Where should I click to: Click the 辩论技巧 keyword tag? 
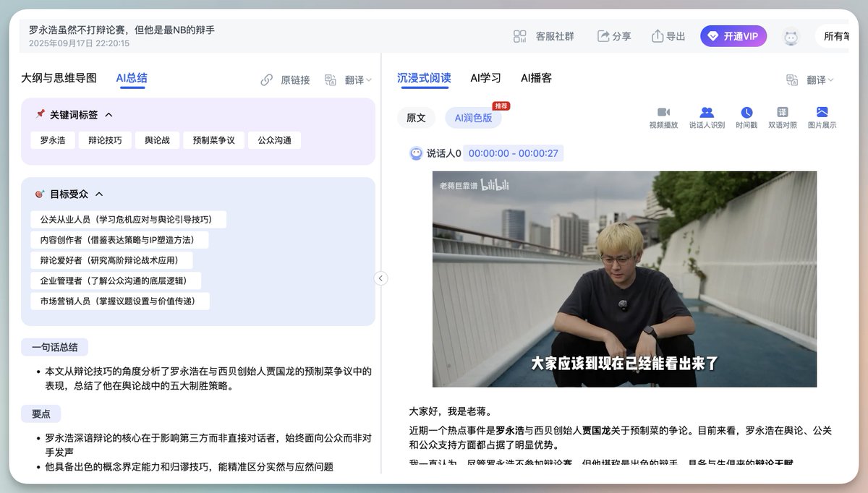(105, 140)
